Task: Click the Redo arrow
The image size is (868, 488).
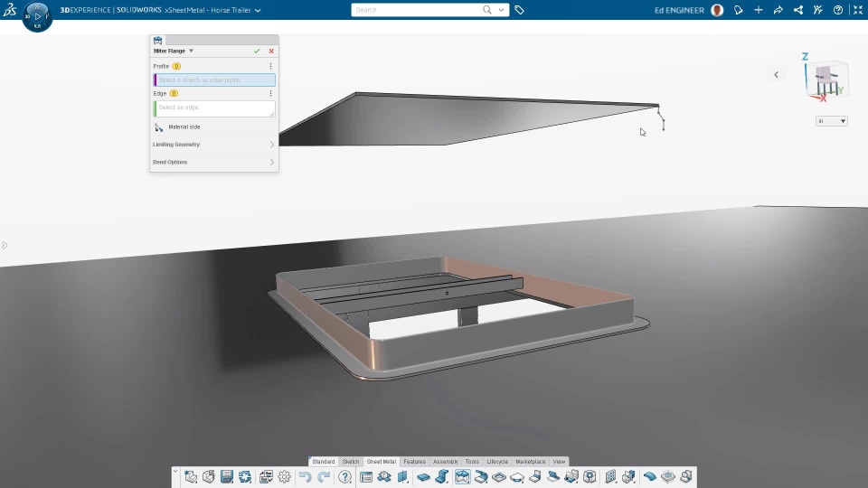Action: 324,477
